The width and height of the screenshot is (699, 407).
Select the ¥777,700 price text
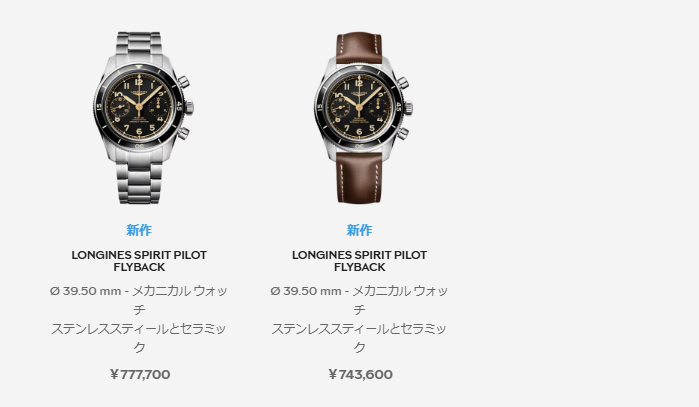pos(140,374)
